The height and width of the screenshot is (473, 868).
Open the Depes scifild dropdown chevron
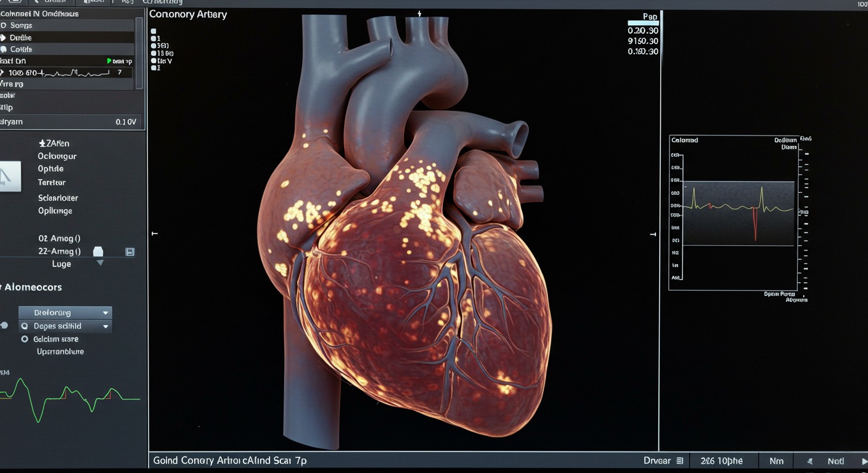tap(105, 325)
